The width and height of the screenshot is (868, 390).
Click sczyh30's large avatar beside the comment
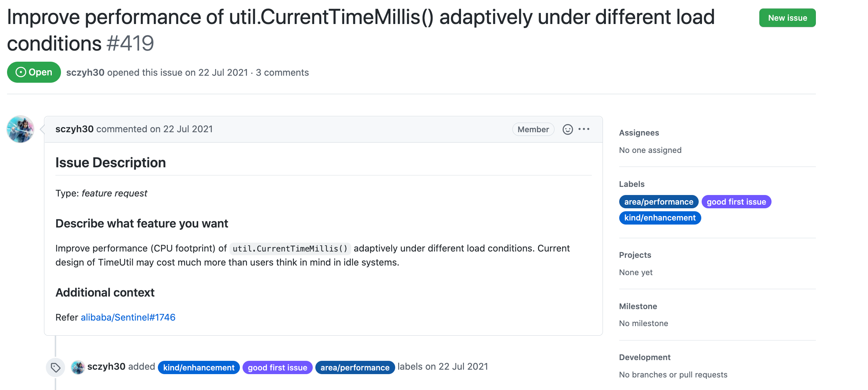tap(21, 129)
